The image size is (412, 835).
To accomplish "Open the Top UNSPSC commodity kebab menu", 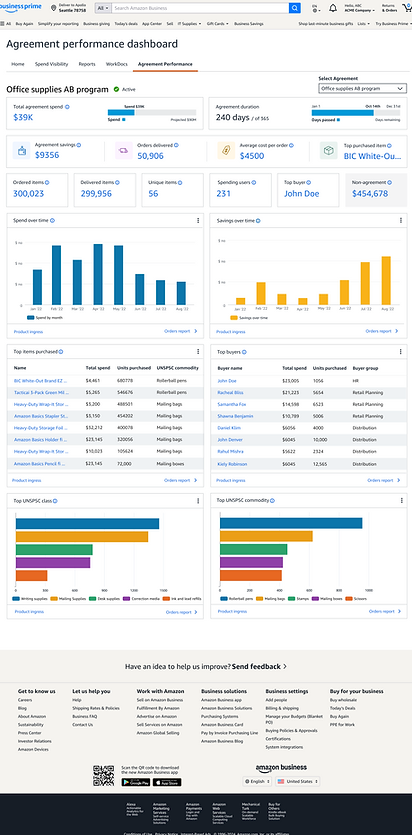I will coord(401,501).
